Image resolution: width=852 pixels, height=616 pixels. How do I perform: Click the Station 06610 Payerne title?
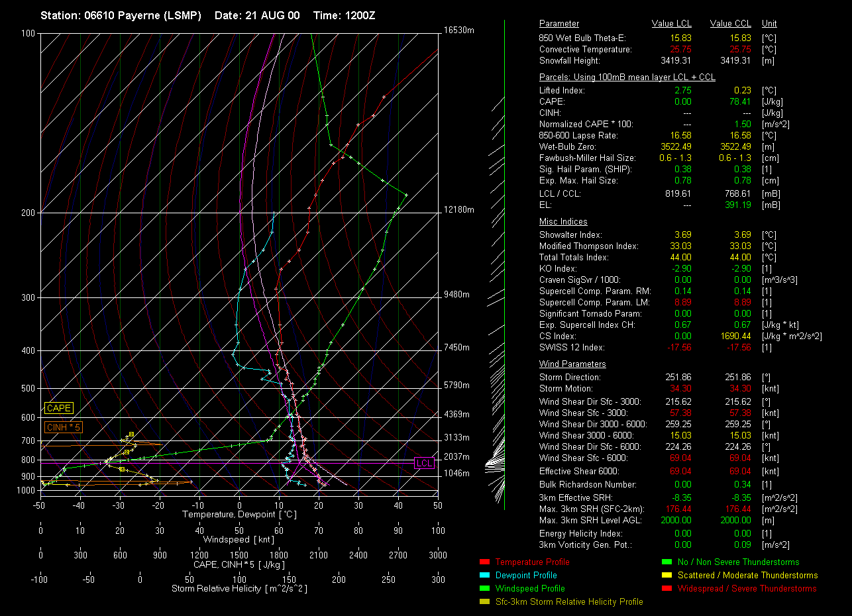121,15
